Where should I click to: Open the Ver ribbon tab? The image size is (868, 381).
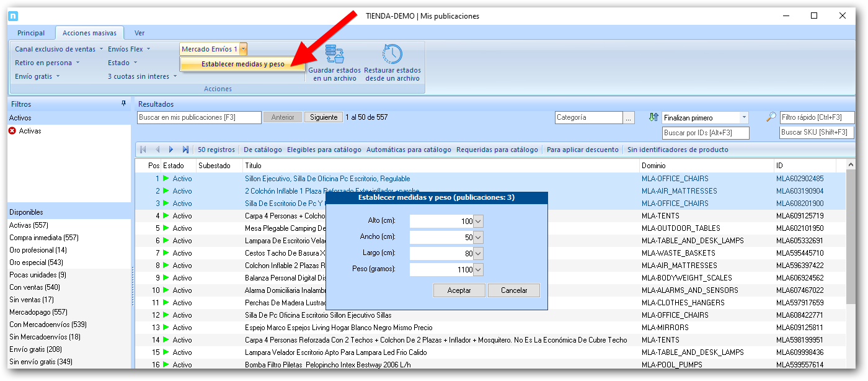tap(139, 33)
